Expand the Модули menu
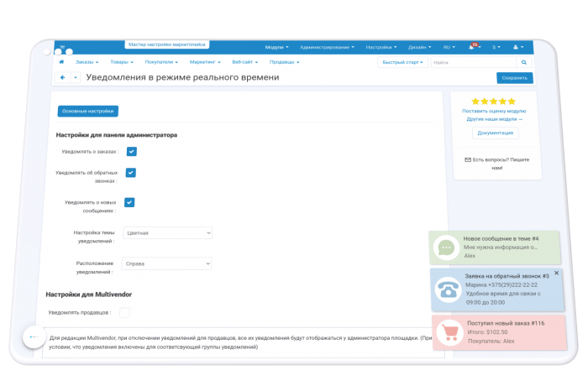 [276, 47]
